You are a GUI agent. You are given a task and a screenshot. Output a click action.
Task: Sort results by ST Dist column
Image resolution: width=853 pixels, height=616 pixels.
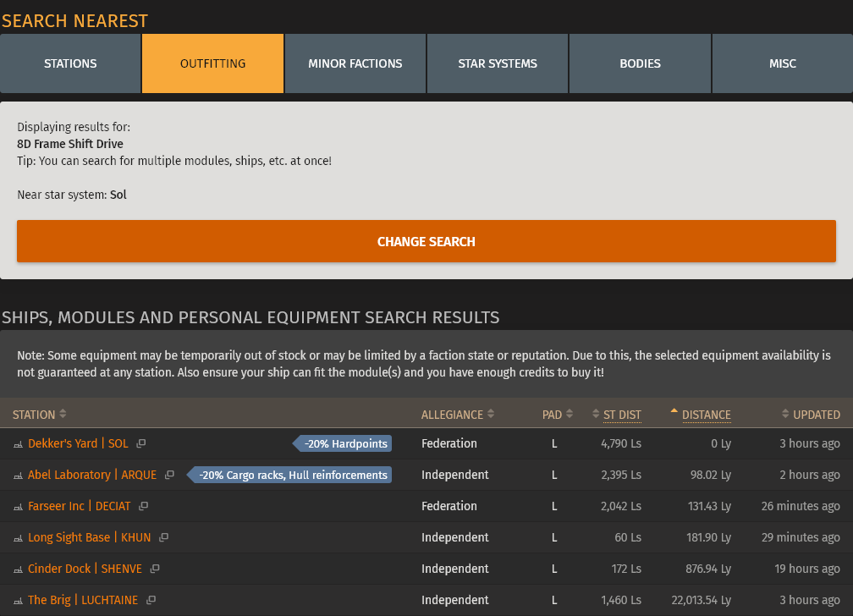click(x=617, y=415)
